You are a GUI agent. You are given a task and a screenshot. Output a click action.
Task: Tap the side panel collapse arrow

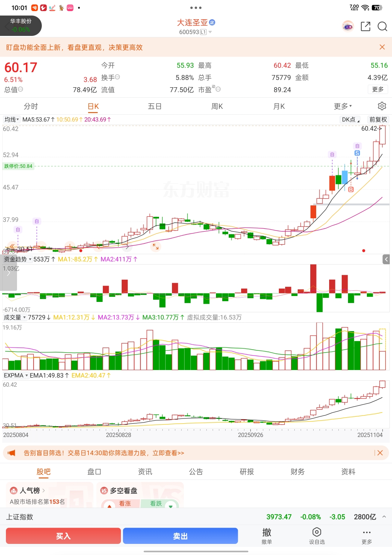(x=386, y=259)
